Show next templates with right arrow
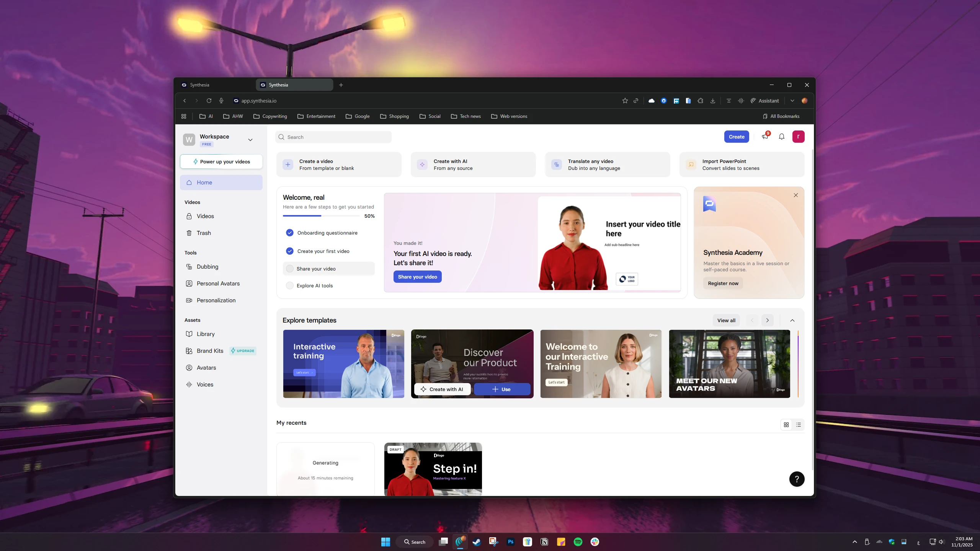 768,320
